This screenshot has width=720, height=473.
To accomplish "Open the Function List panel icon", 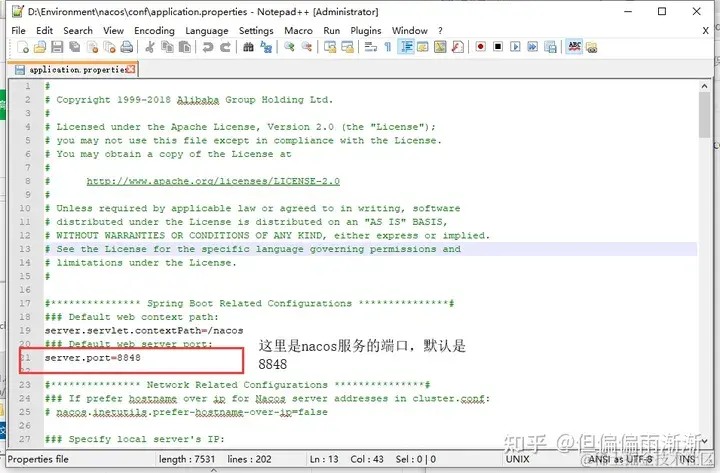I will click(x=458, y=47).
